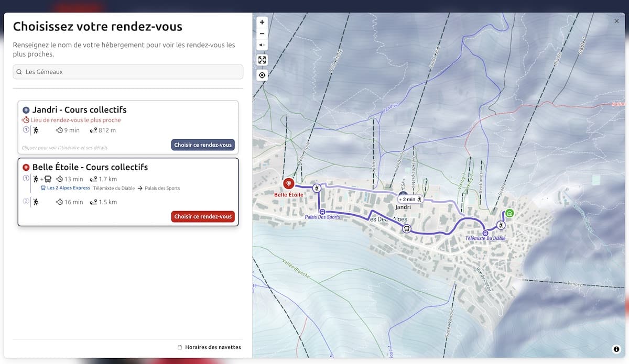Click the map tilt arrow control

(262, 45)
